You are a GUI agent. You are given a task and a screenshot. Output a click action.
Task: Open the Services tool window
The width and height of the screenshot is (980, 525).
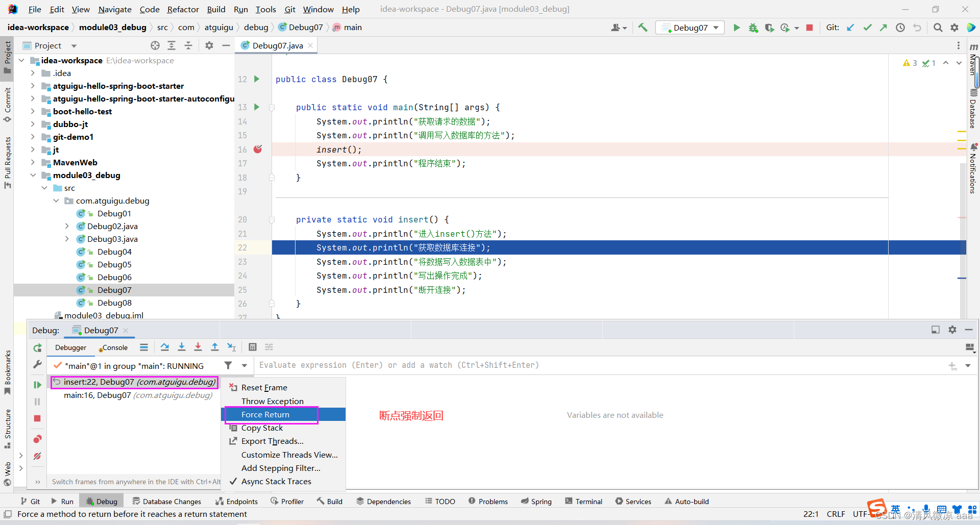point(633,501)
